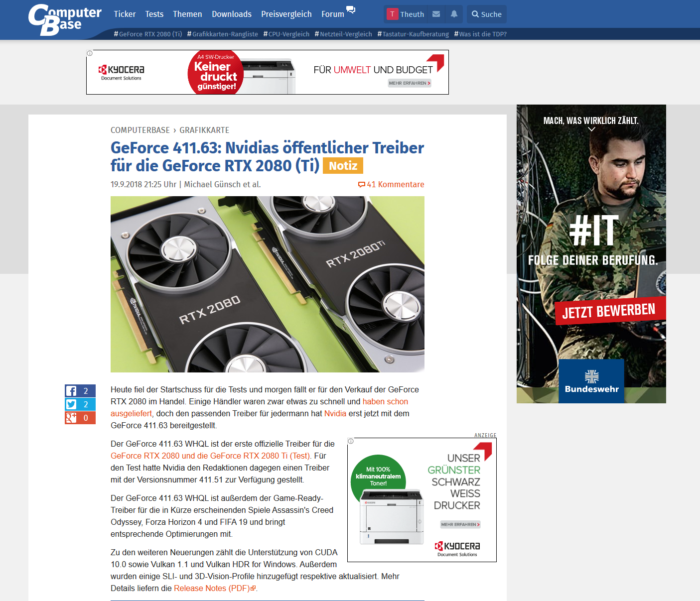The image size is (700, 601).
Task: Share the article on Facebook
Action: pyautogui.click(x=80, y=391)
